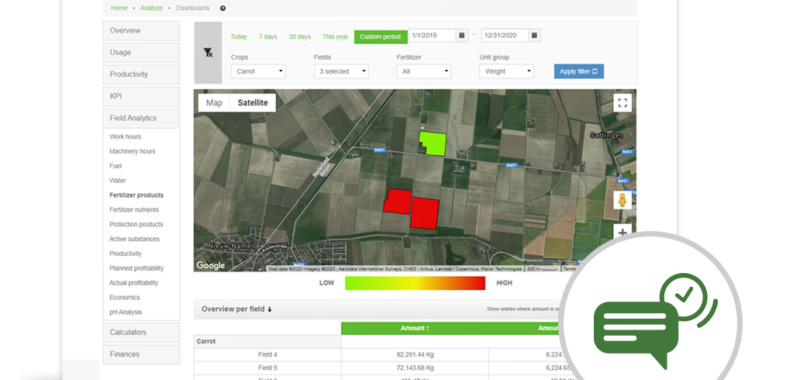The width and height of the screenshot is (800, 380).
Task: Select Fertilizer nutrients in Field Analytics
Action: (134, 210)
